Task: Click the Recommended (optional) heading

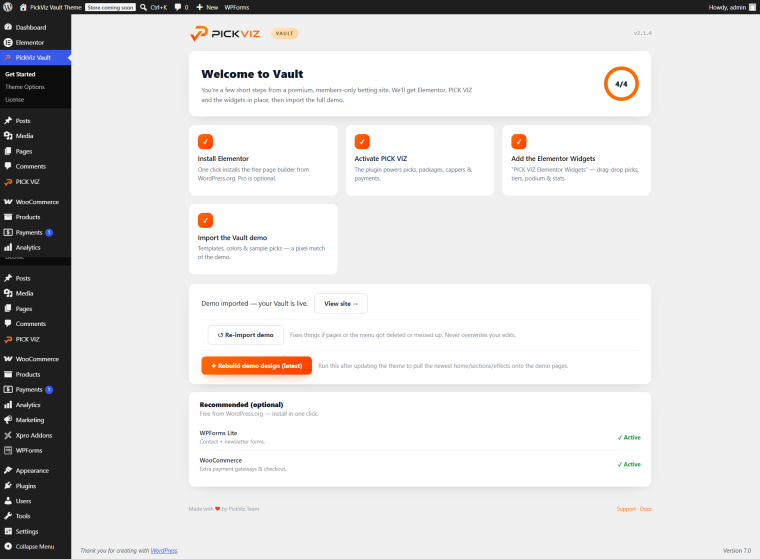Action: pos(241,404)
